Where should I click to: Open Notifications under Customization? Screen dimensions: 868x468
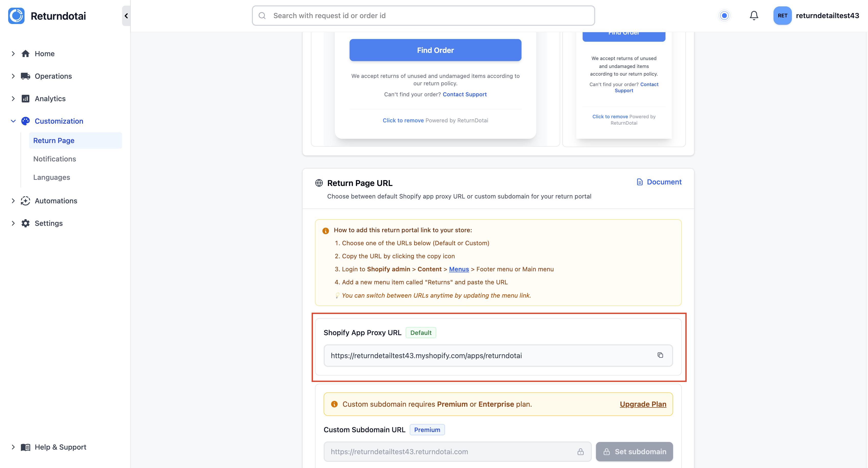tap(55, 159)
